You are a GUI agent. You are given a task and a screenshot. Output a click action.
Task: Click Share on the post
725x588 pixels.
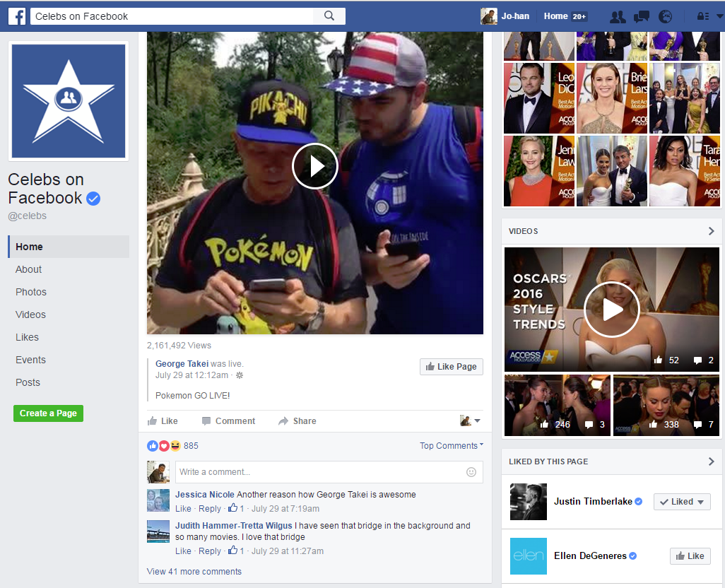297,421
